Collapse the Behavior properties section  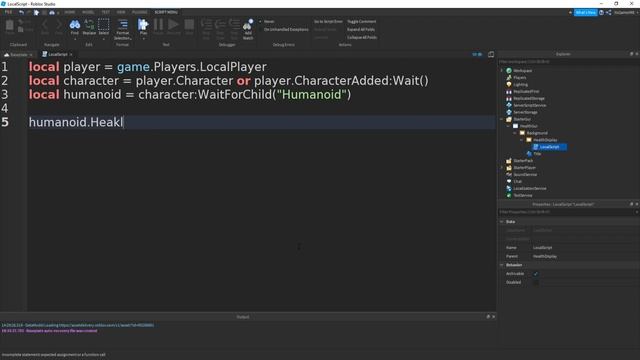pos(502,265)
